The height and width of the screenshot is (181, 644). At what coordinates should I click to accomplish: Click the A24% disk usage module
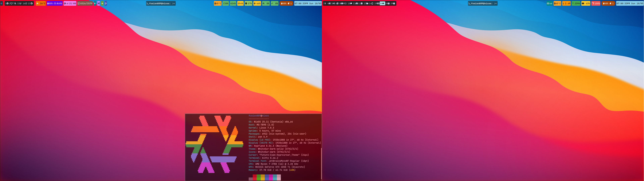coord(233,4)
